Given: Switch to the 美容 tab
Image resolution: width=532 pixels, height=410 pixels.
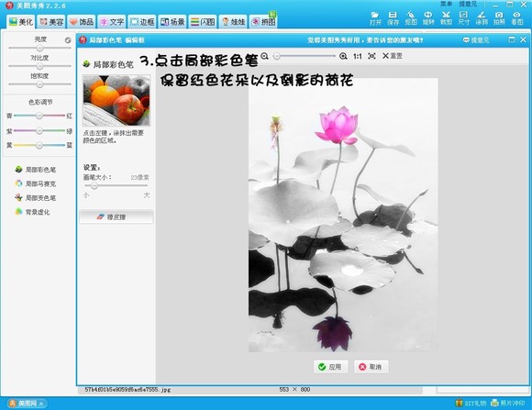Looking at the screenshot, I should pyautogui.click(x=51, y=22).
